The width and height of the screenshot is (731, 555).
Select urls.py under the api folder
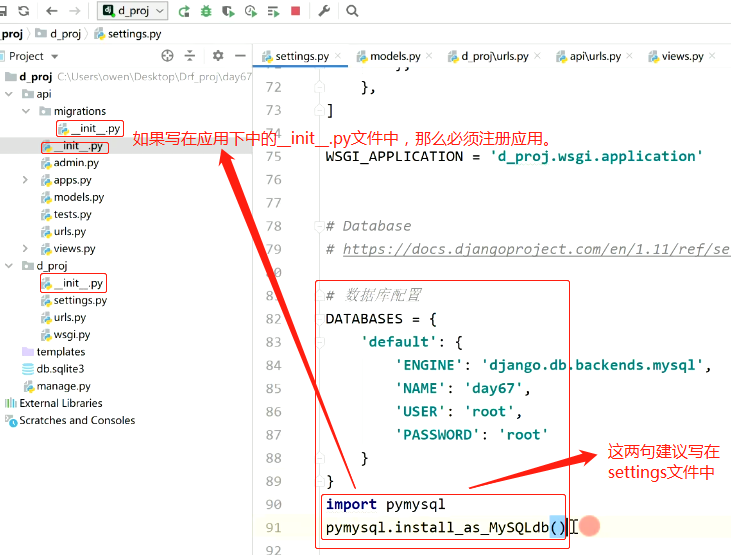pos(63,232)
